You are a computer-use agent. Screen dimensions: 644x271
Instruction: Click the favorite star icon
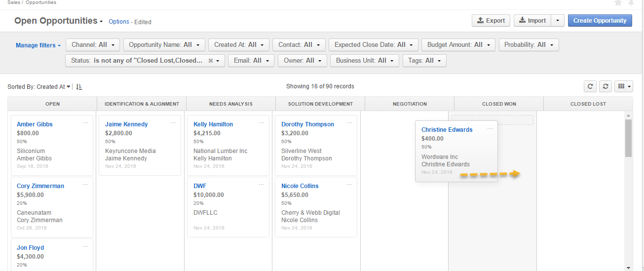[618, 2]
